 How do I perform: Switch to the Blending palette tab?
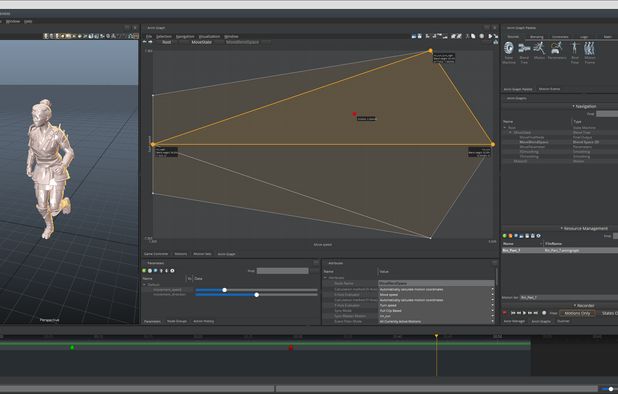[x=536, y=37]
